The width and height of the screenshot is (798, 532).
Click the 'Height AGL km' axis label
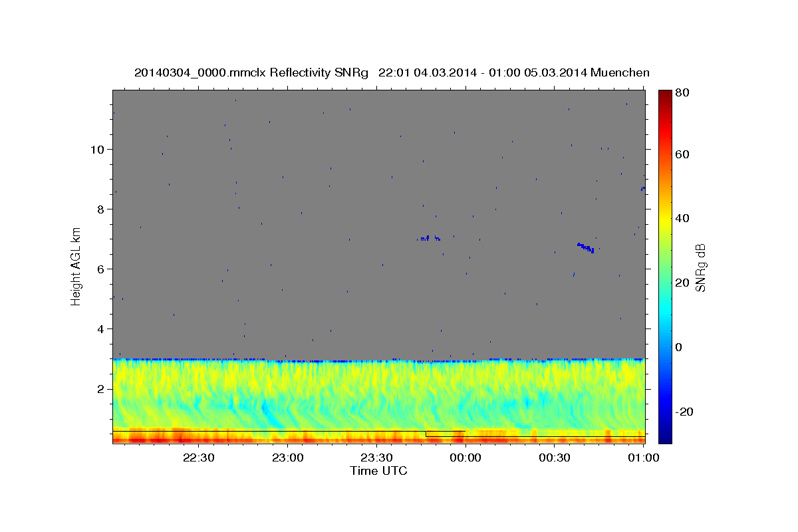pos(76,266)
